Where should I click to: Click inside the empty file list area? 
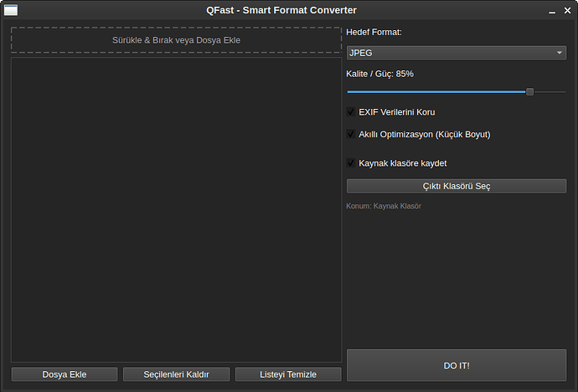pyautogui.click(x=176, y=209)
